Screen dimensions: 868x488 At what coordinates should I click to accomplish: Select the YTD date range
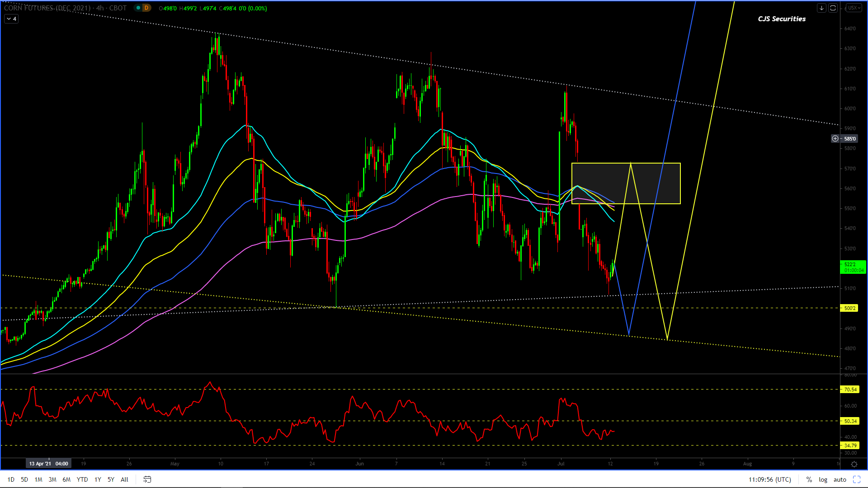(82, 479)
